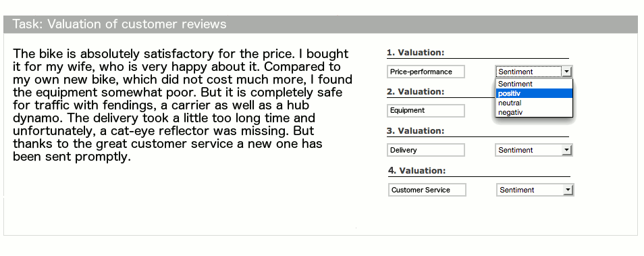Screen dimensions: 644x256
Task: Choose "neutral" from the sentiment list
Action: click(533, 103)
